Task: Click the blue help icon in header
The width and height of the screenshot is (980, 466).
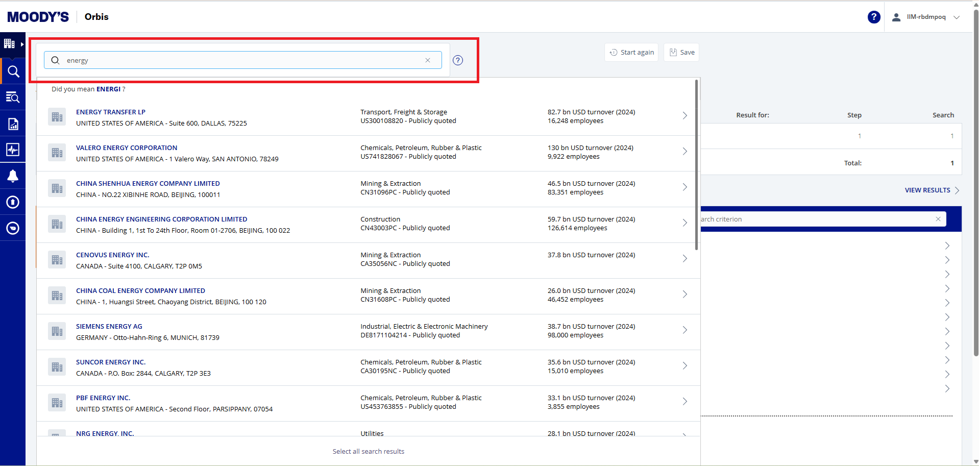Action: (x=874, y=17)
